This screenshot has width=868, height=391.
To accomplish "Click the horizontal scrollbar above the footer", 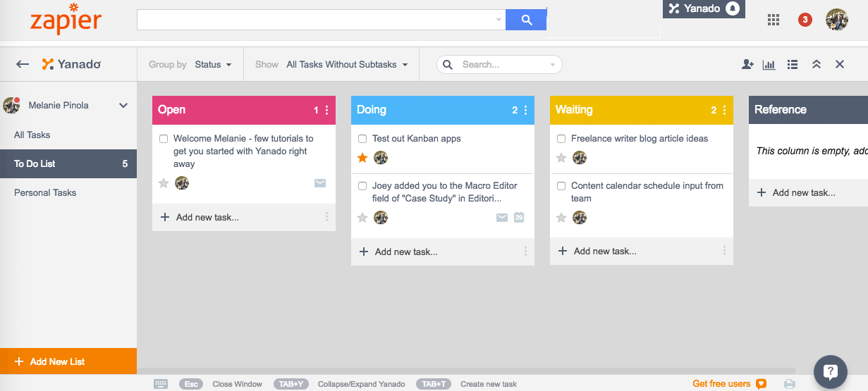I will tap(466, 371).
